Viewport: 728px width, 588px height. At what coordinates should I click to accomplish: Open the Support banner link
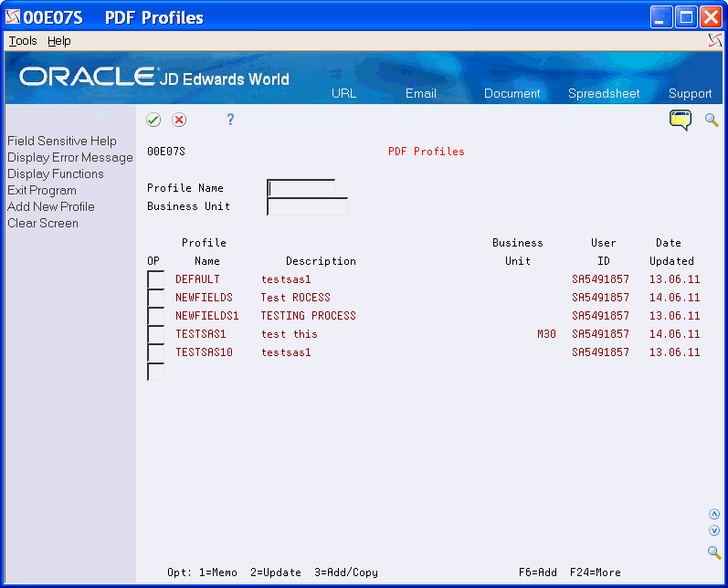[x=690, y=93]
